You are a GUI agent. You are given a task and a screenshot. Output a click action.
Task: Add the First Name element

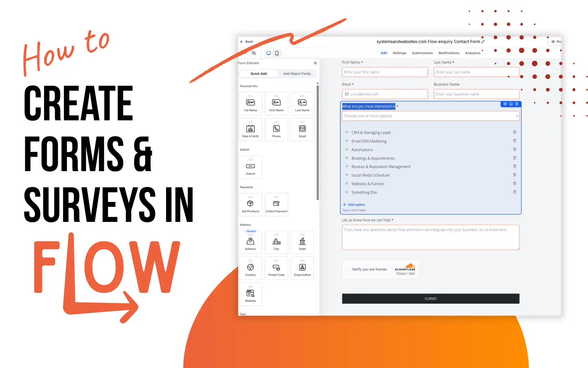tap(276, 104)
